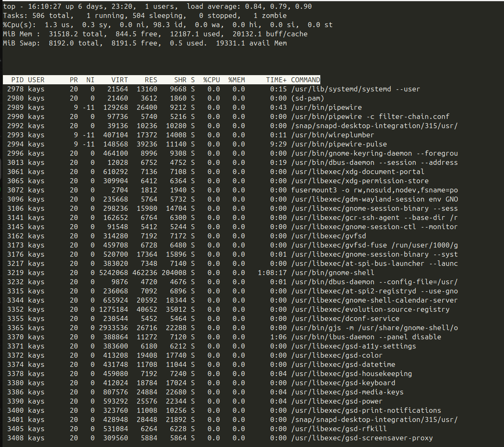The width and height of the screenshot is (504, 447).
Task: Click the PID column header
Action: point(17,80)
